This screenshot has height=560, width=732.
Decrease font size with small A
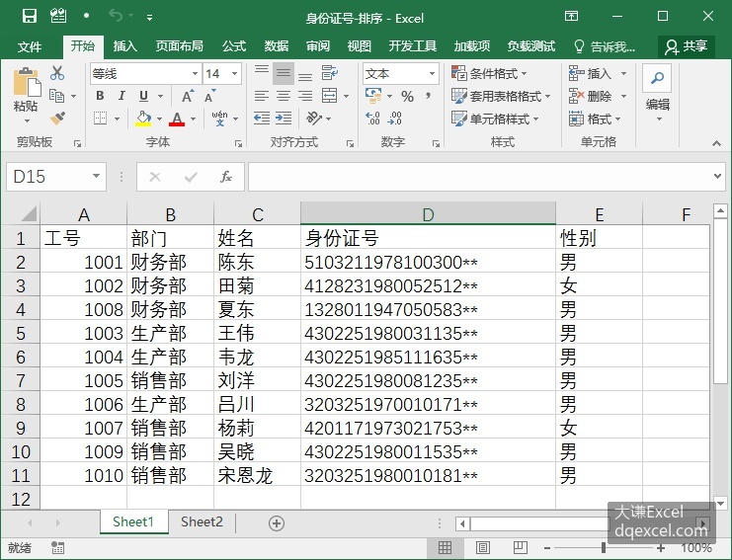[x=209, y=96]
